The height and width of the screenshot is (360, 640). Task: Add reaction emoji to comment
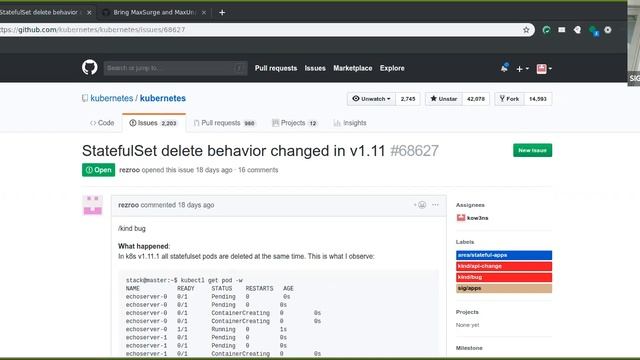pos(420,205)
